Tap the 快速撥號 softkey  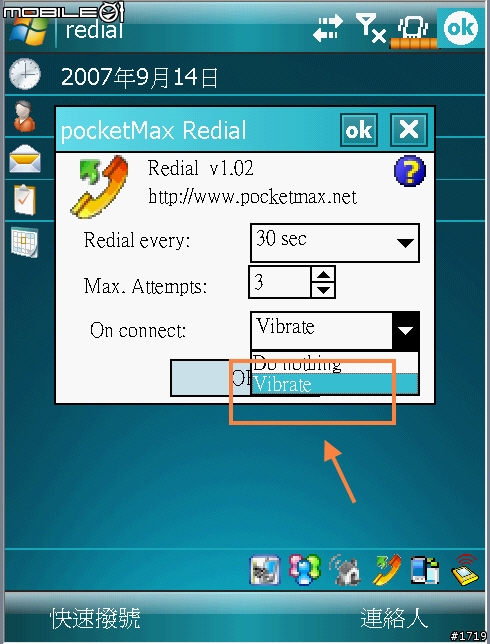point(95,618)
